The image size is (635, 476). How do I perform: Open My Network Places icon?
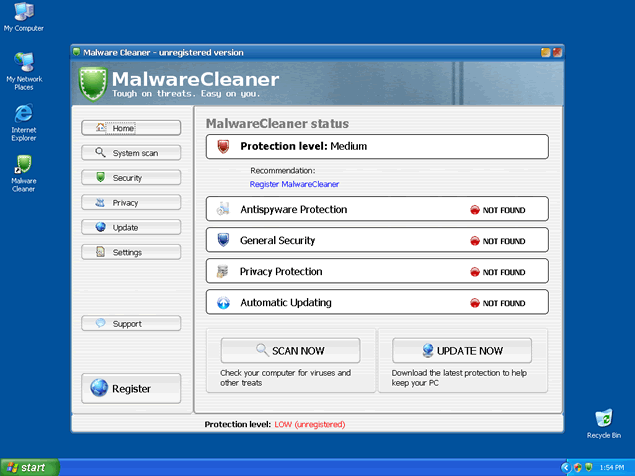(23, 63)
